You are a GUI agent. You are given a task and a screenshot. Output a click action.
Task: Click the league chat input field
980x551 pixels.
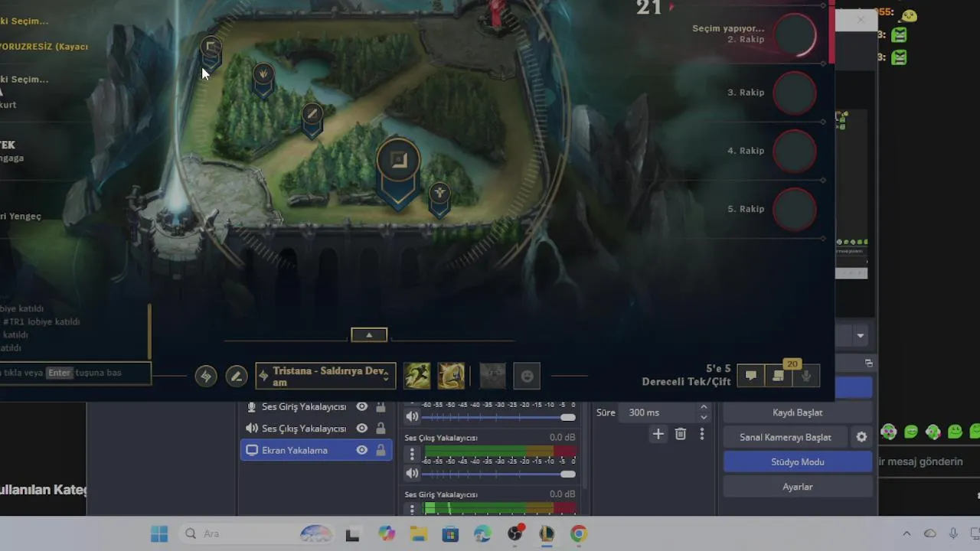point(75,373)
